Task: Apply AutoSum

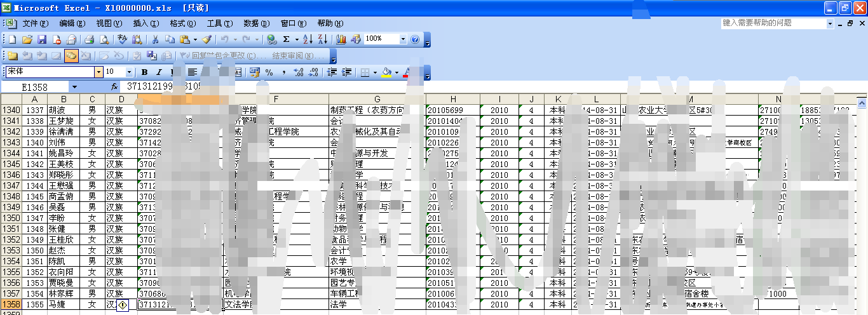Action: coord(287,39)
